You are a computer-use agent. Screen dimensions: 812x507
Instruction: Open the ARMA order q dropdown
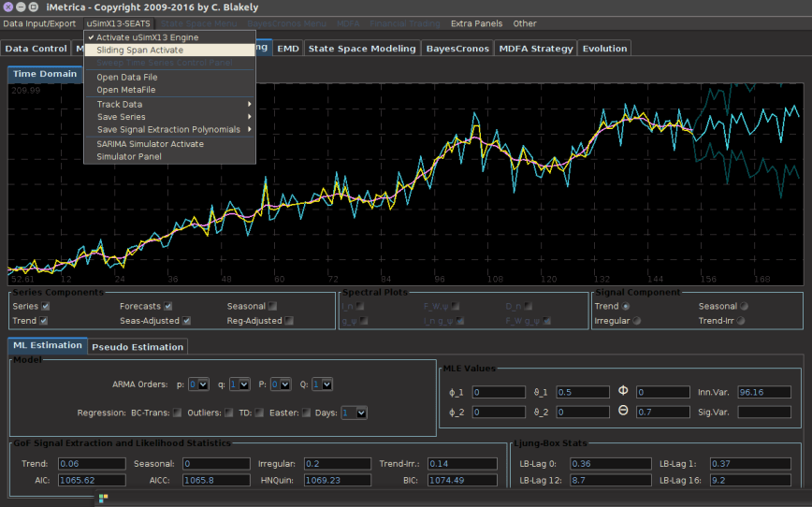[x=239, y=384]
